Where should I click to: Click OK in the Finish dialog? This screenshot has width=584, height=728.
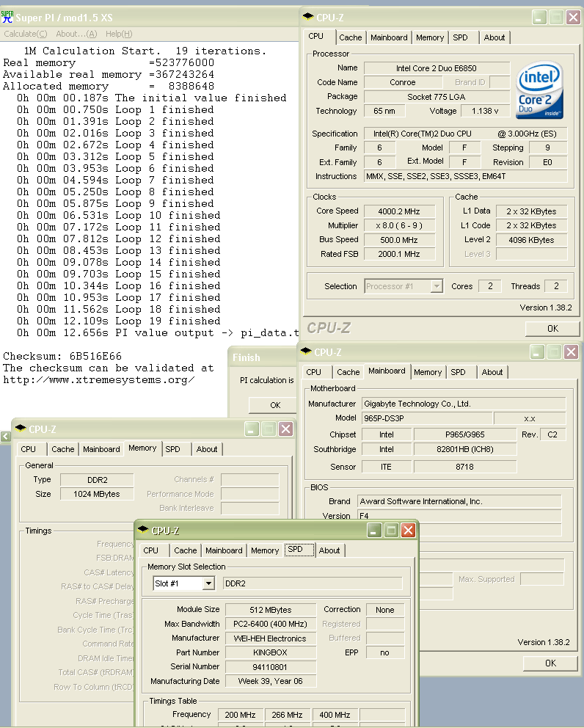click(274, 405)
